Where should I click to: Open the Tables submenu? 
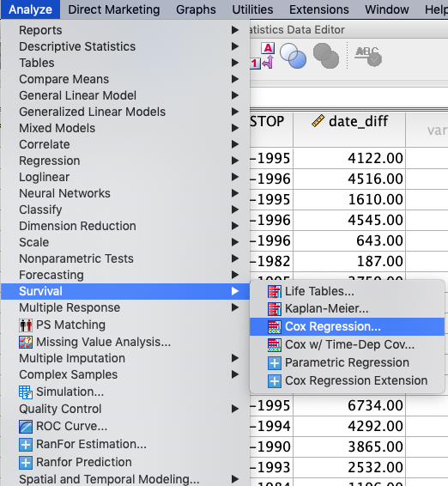(125, 63)
